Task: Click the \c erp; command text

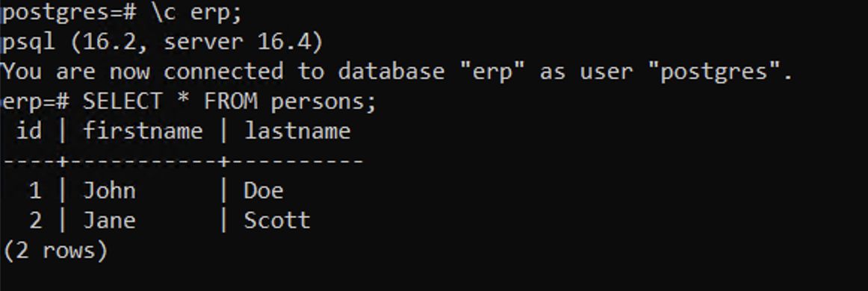Action: pos(196,13)
